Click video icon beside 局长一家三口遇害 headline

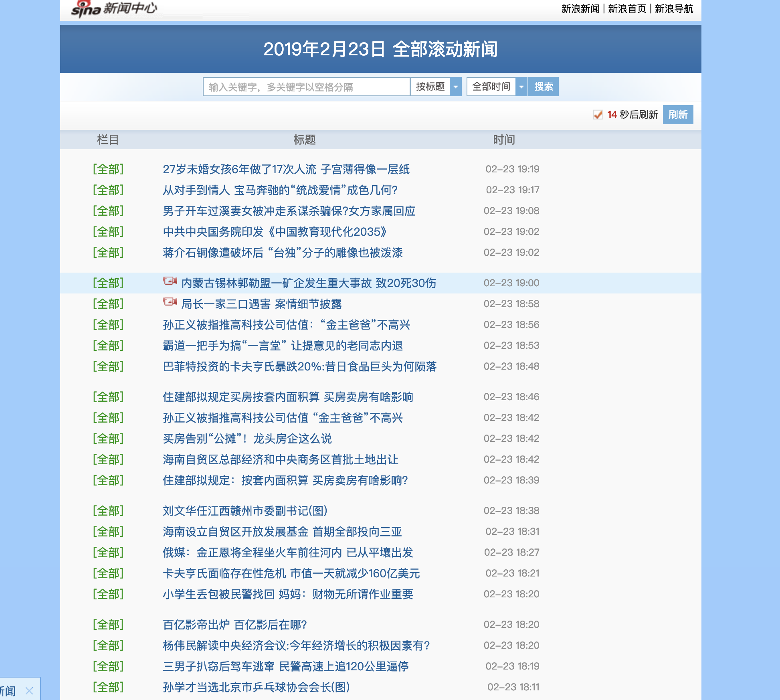[x=169, y=303]
